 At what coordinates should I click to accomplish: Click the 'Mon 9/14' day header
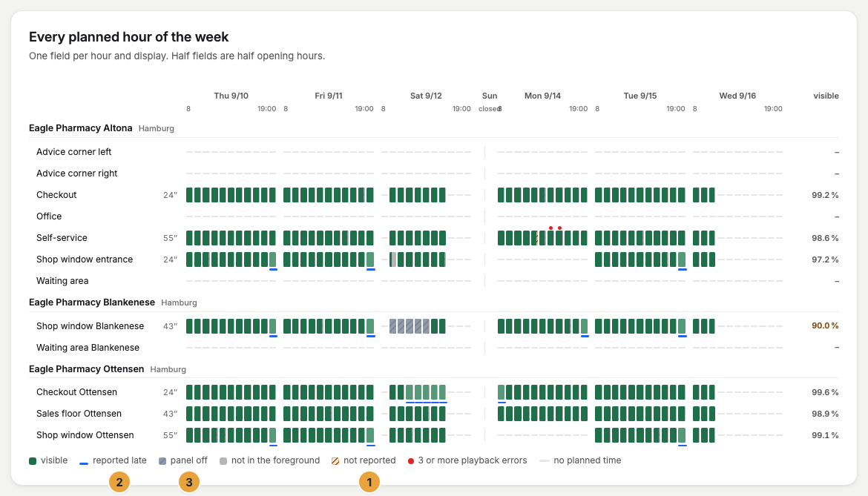point(542,96)
